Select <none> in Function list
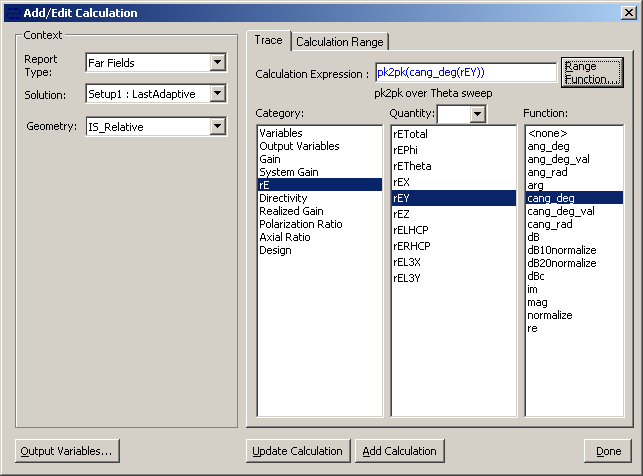 coord(575,133)
